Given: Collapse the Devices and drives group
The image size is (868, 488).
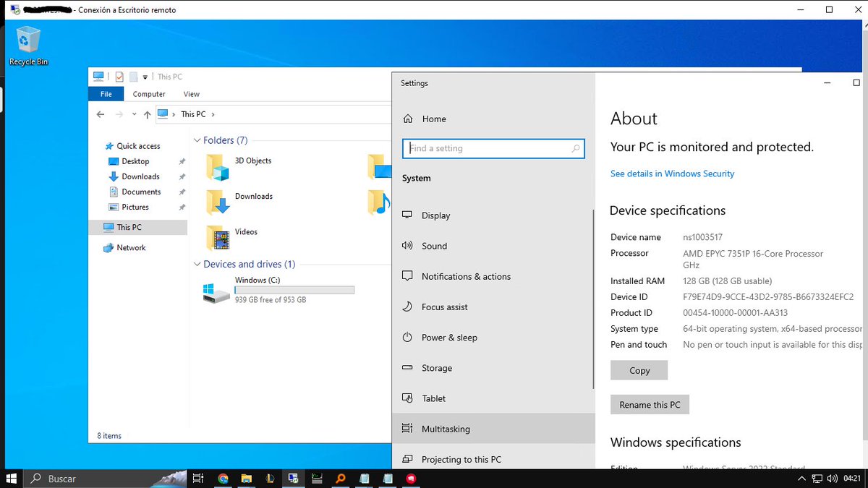Looking at the screenshot, I should click(197, 264).
